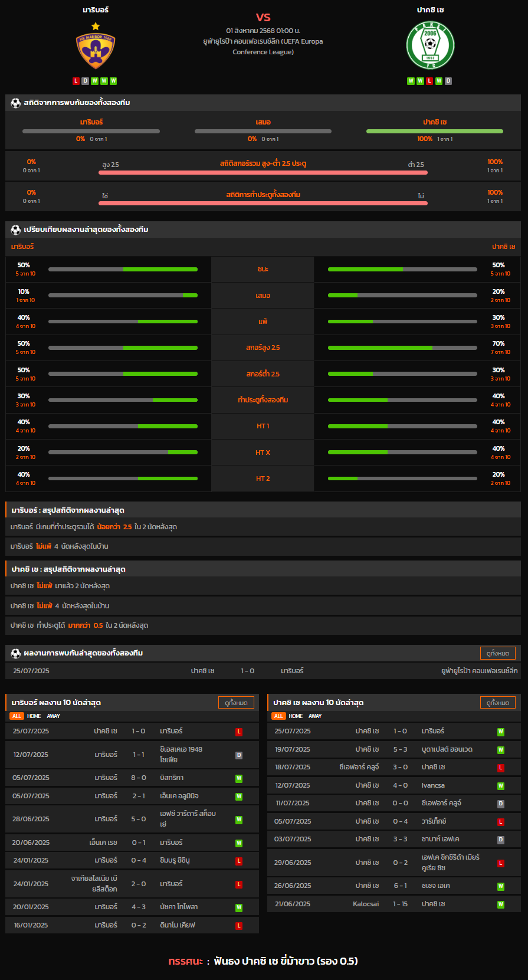Screen dimensions: 528x980
Task: Select ALL tab in Maribor results panel
Action: click(17, 716)
